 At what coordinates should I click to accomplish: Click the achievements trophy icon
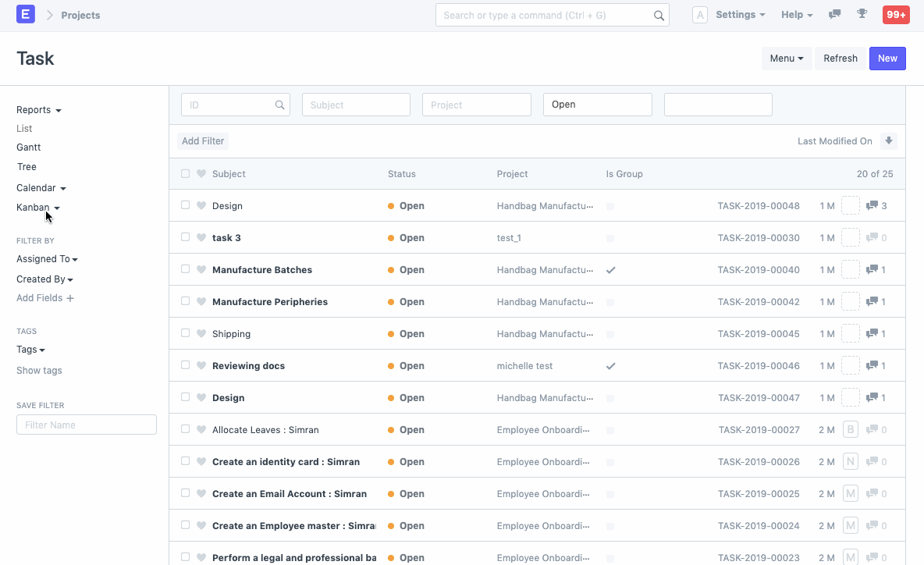point(862,13)
